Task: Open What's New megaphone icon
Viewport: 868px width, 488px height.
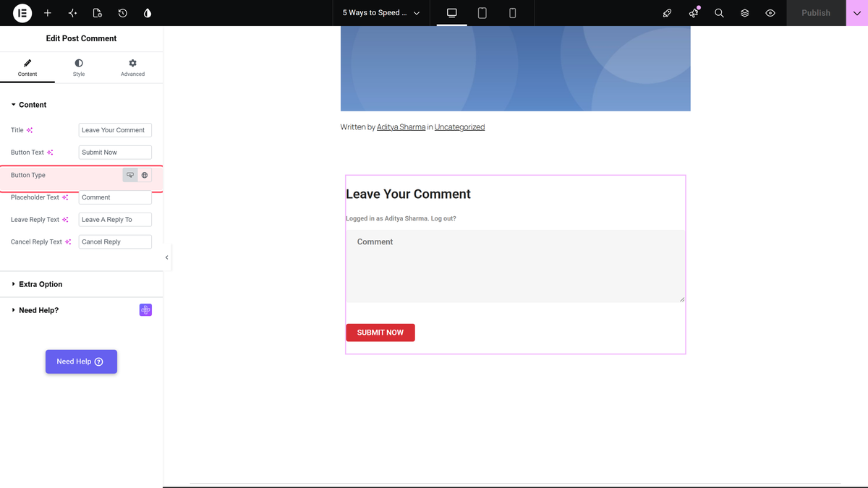Action: tap(694, 13)
